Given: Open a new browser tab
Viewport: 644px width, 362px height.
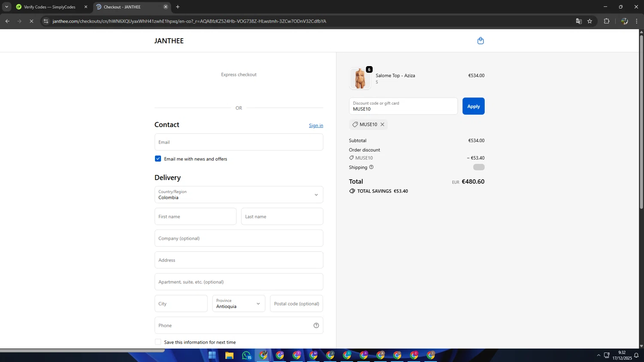Looking at the screenshot, I should coord(178,7).
